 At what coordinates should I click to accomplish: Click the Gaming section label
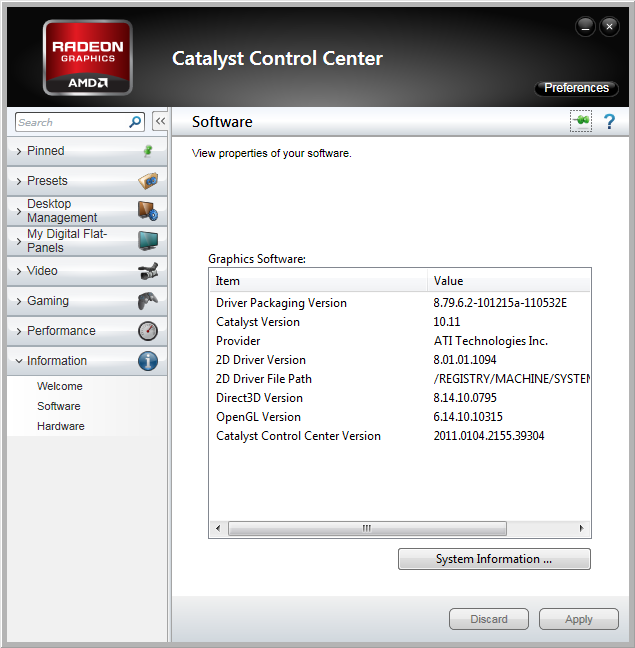[48, 301]
